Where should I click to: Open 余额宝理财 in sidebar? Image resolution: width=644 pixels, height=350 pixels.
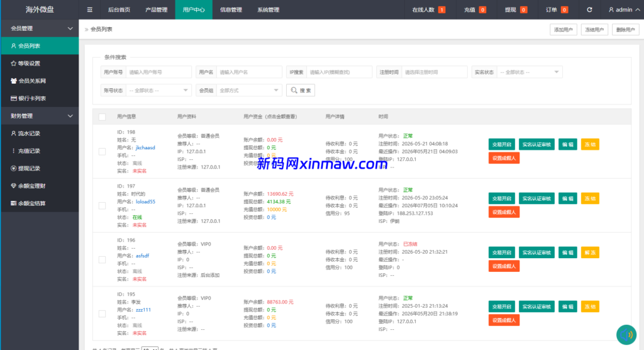pyautogui.click(x=40, y=186)
